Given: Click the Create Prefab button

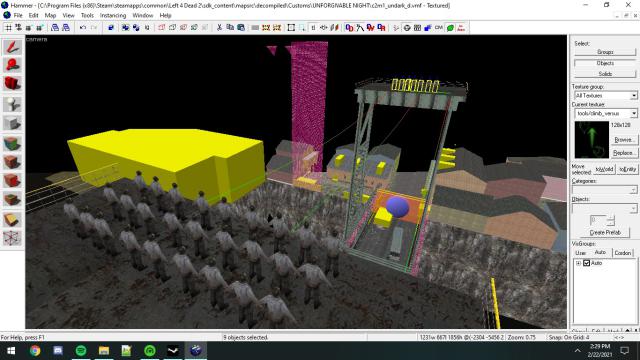Looking at the screenshot, I should (x=605, y=232).
